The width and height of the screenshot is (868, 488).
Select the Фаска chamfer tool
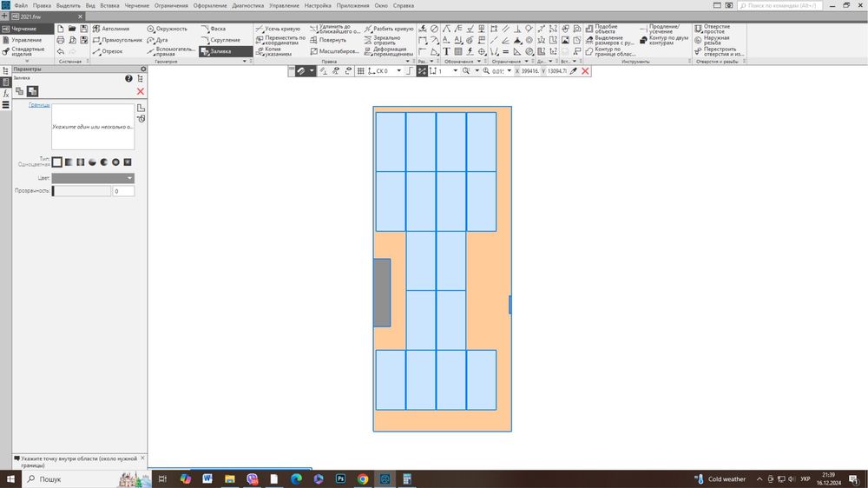[214, 29]
